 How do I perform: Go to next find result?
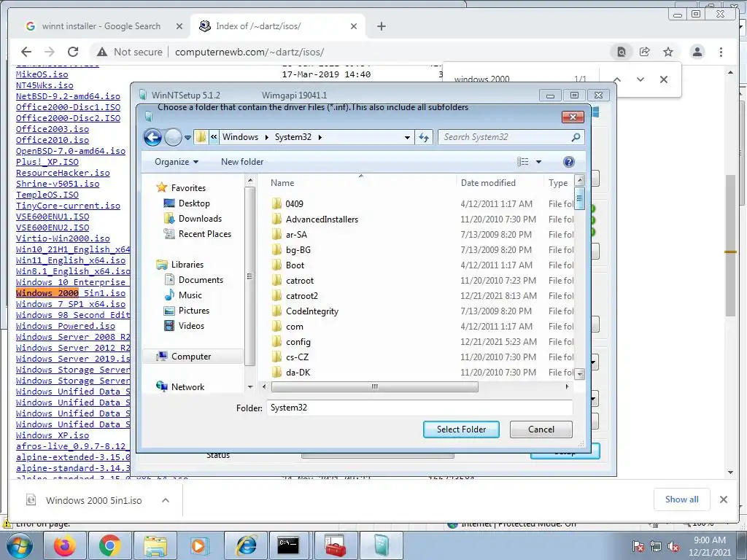pos(640,79)
